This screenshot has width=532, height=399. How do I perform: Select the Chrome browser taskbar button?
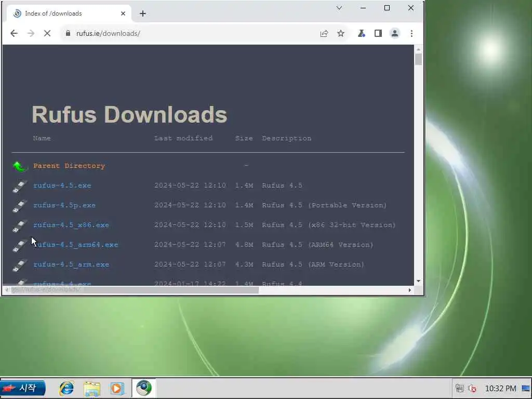click(144, 388)
